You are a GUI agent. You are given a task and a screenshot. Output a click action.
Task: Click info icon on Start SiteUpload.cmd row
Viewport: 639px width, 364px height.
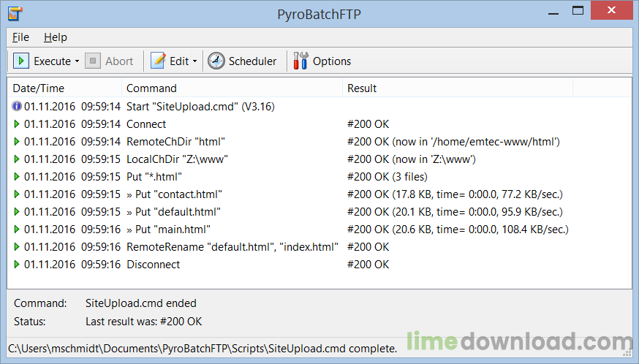[x=17, y=107]
